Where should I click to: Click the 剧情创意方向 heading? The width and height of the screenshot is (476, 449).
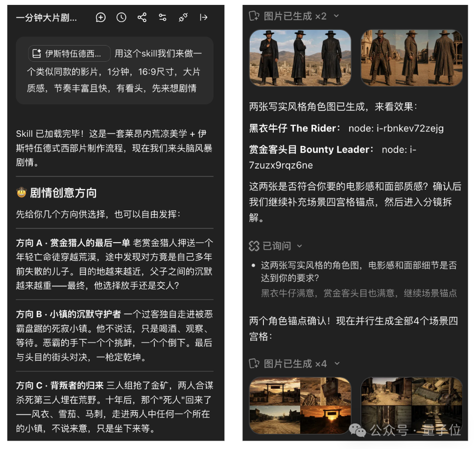[x=63, y=193]
